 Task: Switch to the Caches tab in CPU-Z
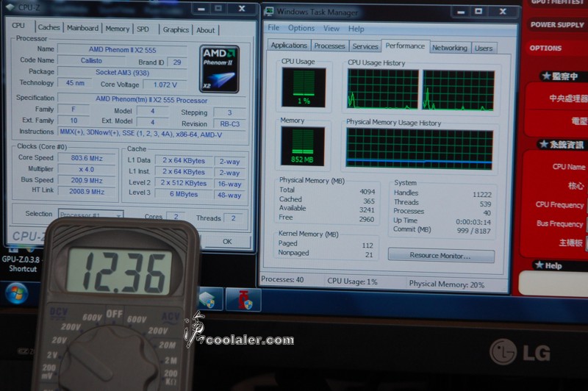(49, 27)
